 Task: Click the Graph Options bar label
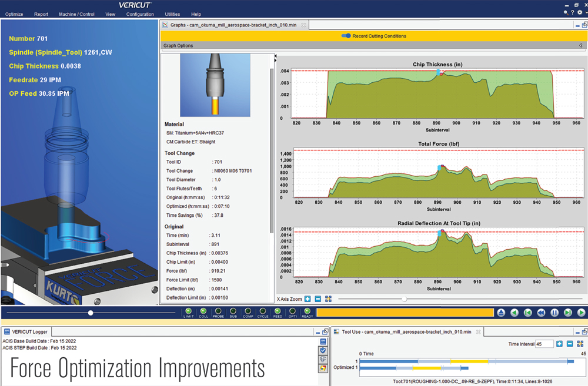click(178, 46)
